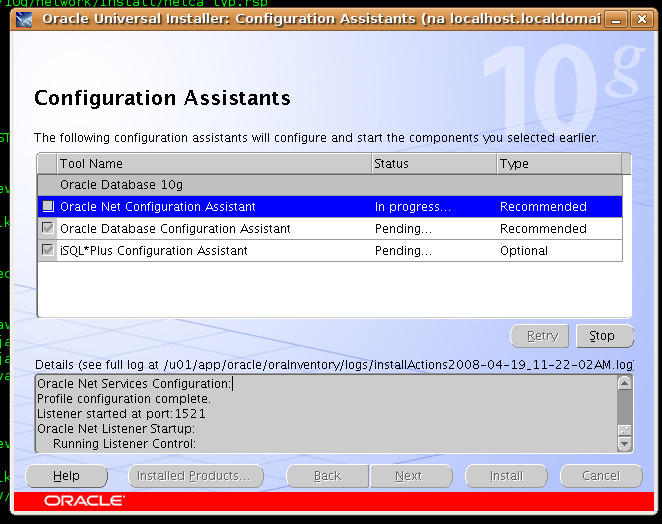Cancel the installation
The height and width of the screenshot is (524, 662).
coord(601,476)
